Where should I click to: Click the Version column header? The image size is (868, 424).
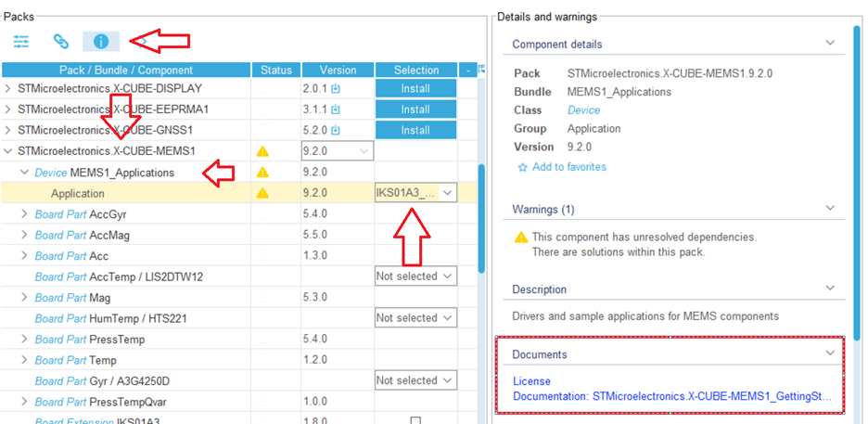click(x=338, y=70)
